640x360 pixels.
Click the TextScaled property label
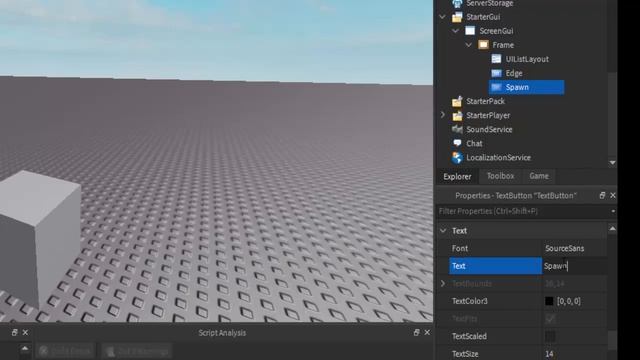(469, 336)
